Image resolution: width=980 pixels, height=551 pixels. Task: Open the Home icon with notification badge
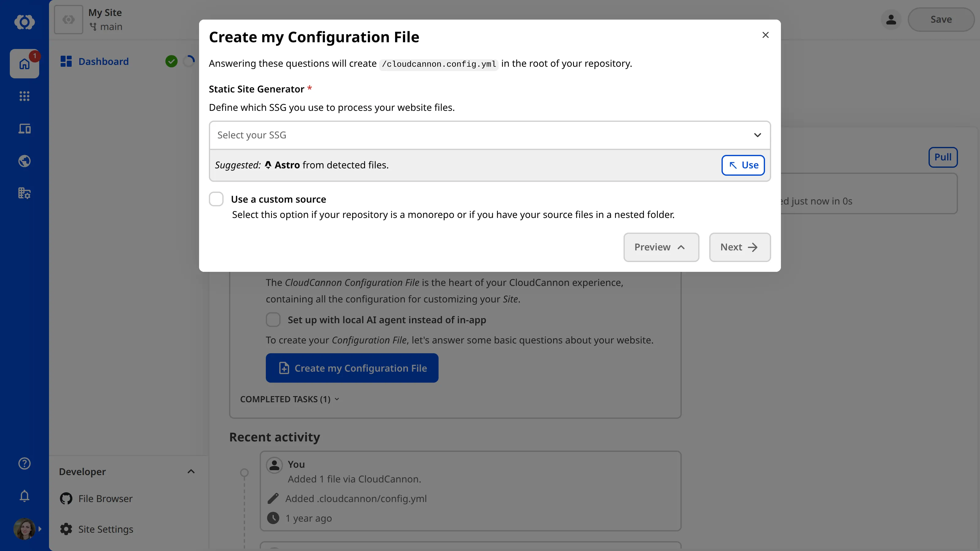click(x=24, y=63)
